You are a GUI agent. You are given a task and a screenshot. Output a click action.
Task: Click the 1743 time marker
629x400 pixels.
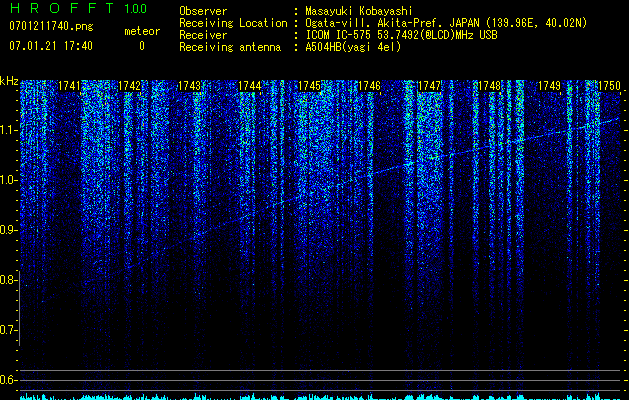point(189,86)
